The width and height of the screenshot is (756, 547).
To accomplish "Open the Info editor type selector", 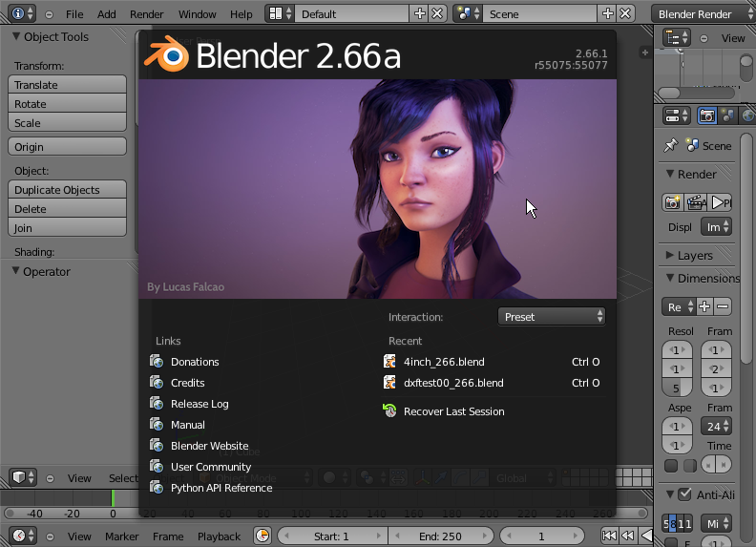I will tap(22, 13).
